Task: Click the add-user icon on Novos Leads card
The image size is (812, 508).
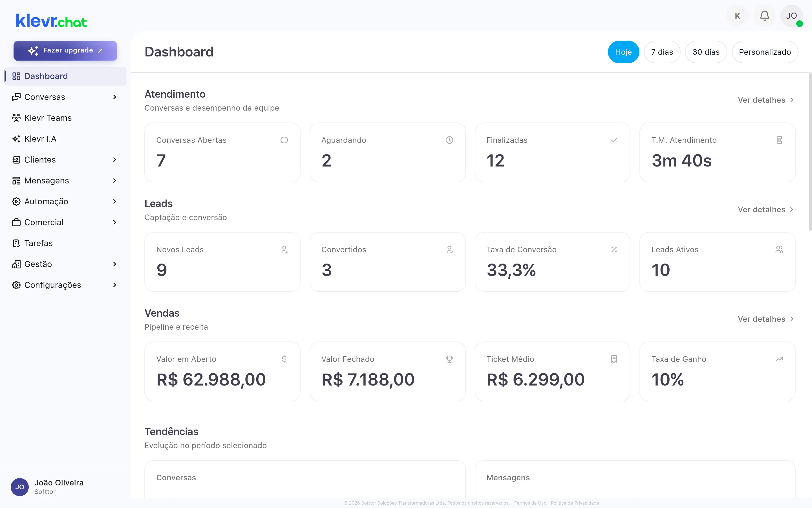Action: click(x=284, y=250)
